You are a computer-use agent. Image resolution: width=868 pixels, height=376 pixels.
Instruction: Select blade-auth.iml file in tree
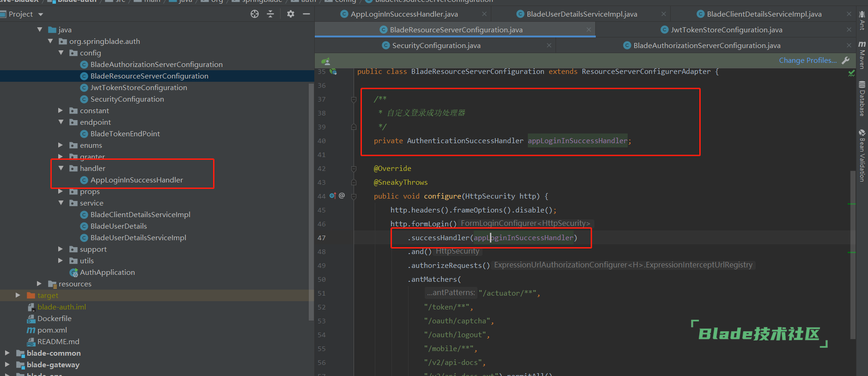(61, 307)
